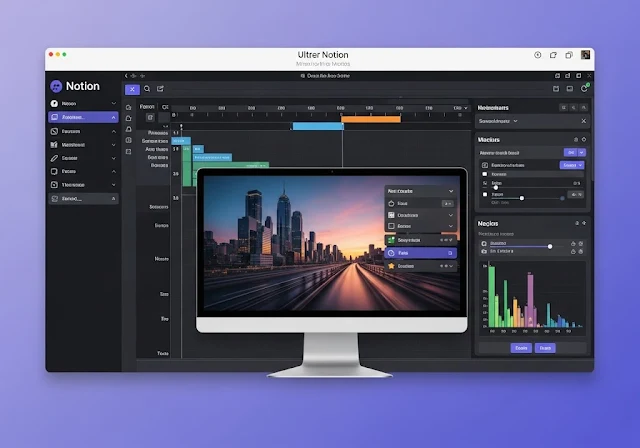Select the purple highlighted row in the overlay menu
Image resolution: width=640 pixels, height=448 pixels.
(x=420, y=253)
